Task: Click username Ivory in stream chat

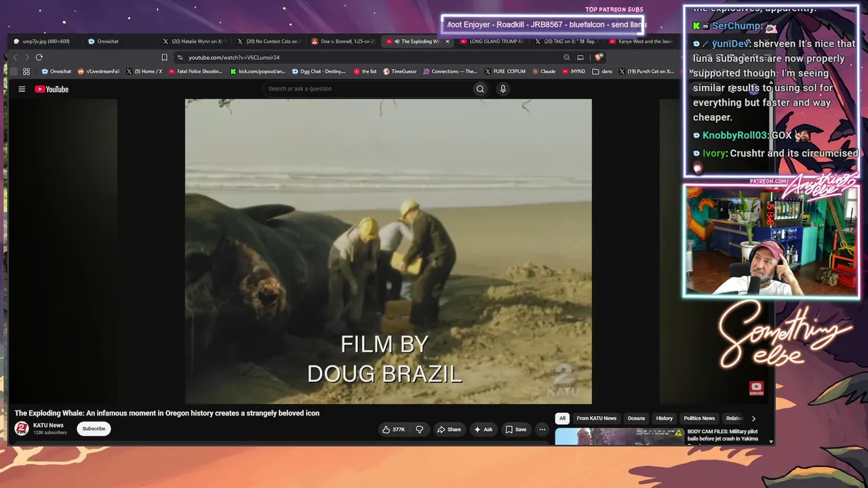Action: [x=714, y=153]
